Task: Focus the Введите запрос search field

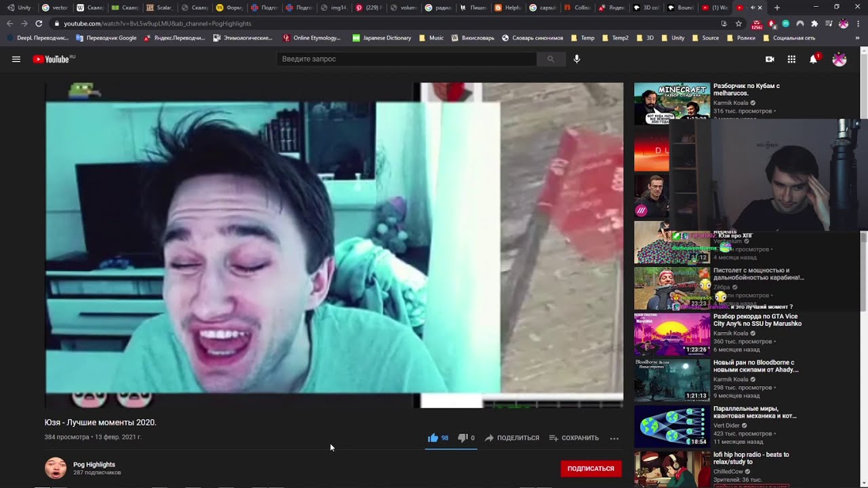Action: tap(407, 59)
